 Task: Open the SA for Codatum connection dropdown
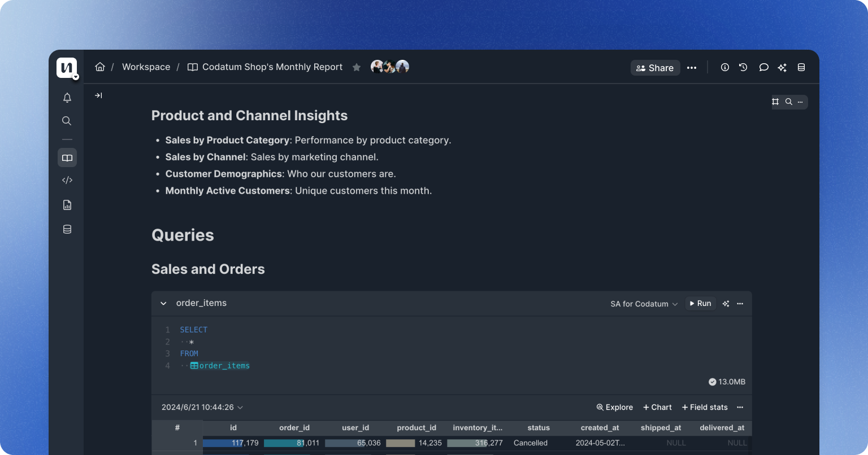click(x=644, y=304)
